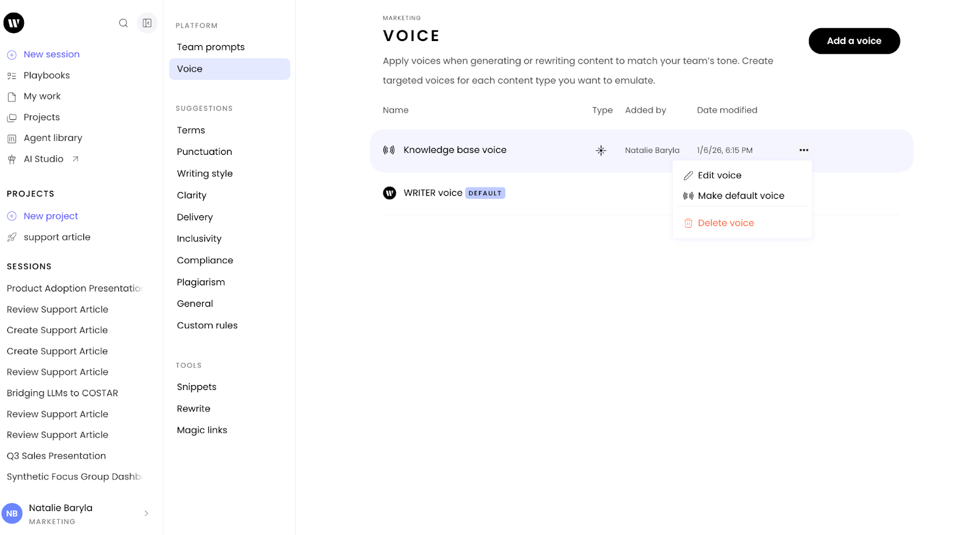This screenshot has height=535, width=980.
Task: Select Edit voice from menu
Action: (719, 176)
